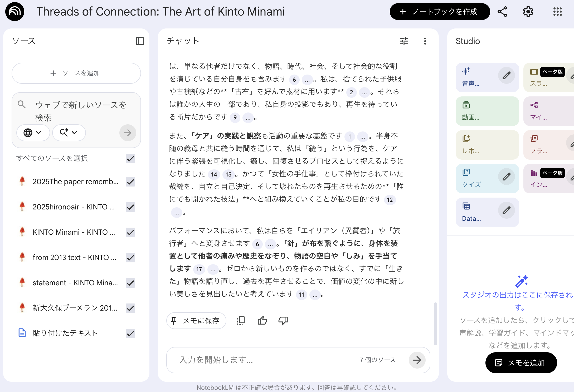
Task: Open chat configuration sliders icon
Action: pyautogui.click(x=404, y=41)
